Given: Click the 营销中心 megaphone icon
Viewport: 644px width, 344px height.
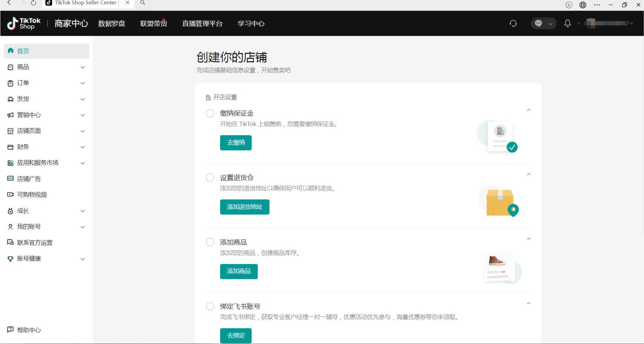Looking at the screenshot, I should (x=11, y=115).
